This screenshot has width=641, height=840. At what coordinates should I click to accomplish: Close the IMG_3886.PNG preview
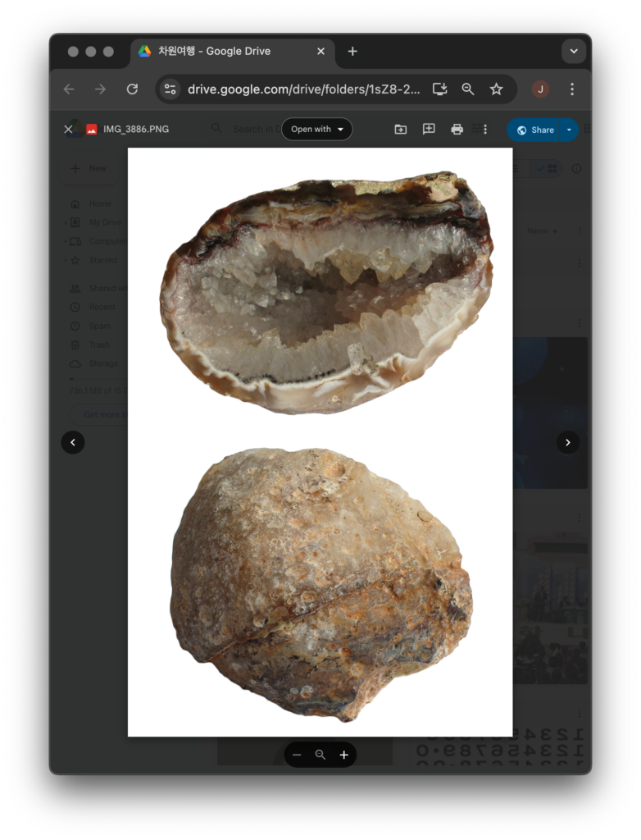68,130
